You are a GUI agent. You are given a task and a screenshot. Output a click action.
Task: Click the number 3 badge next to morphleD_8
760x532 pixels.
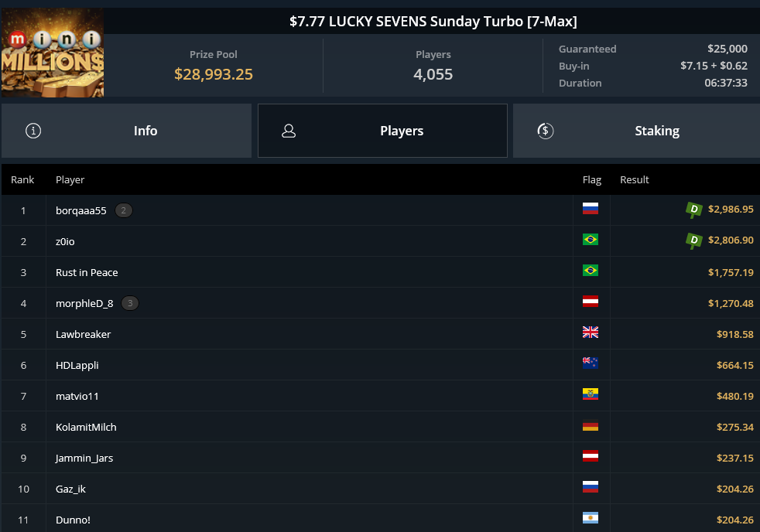pos(130,304)
